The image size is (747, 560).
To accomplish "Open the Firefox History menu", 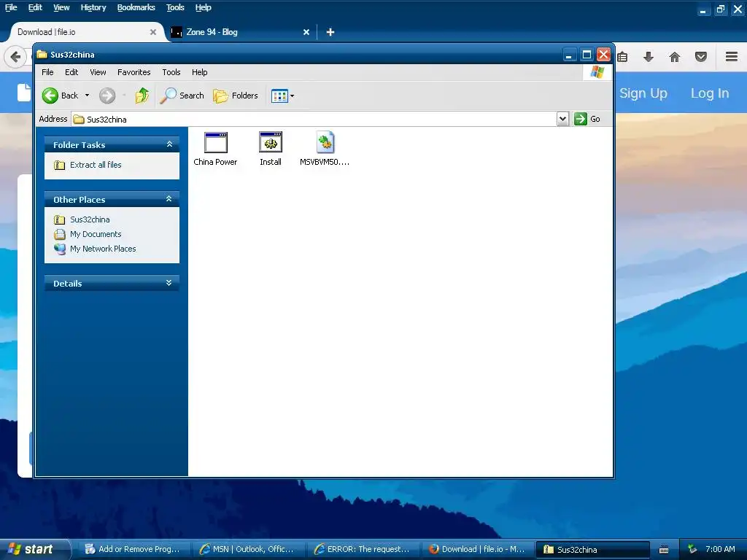I will coord(93,7).
